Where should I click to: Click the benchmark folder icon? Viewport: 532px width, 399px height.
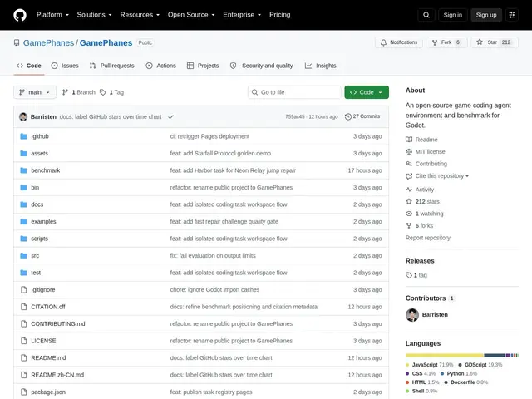(x=23, y=170)
